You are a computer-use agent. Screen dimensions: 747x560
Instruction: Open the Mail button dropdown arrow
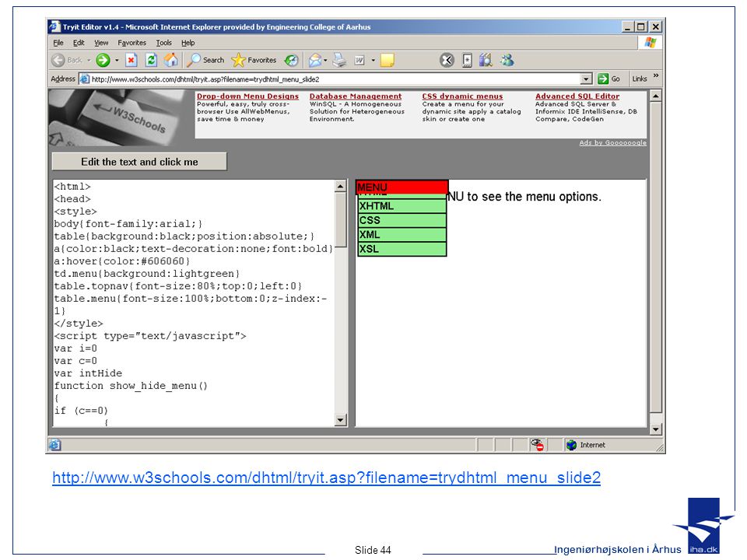[x=325, y=60]
